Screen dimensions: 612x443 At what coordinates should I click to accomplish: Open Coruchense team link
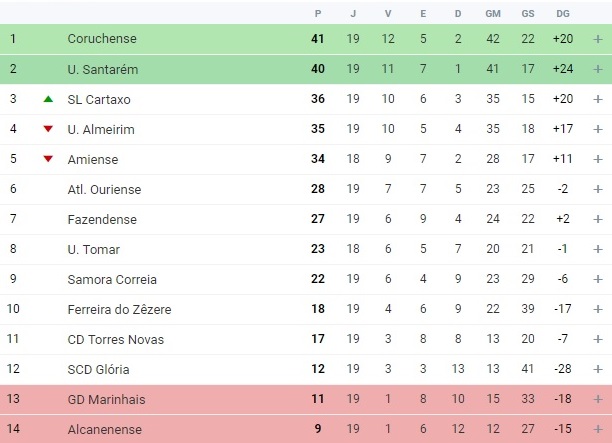[102, 39]
